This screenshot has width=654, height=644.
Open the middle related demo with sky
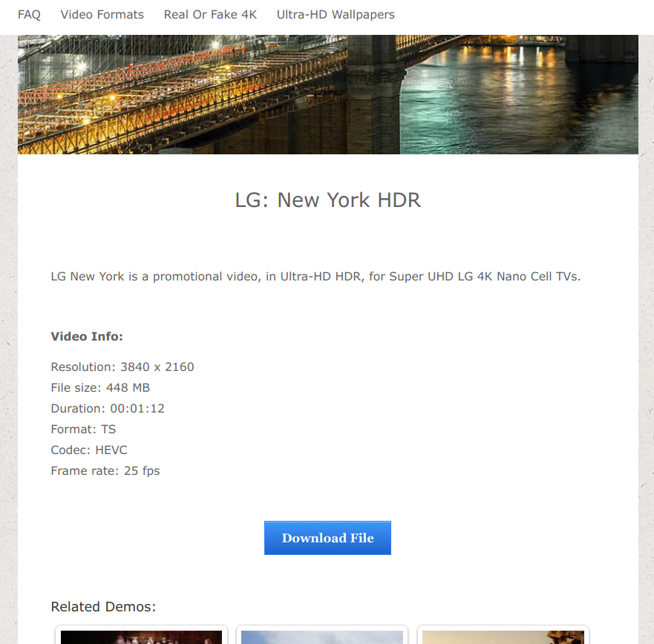(x=322, y=637)
